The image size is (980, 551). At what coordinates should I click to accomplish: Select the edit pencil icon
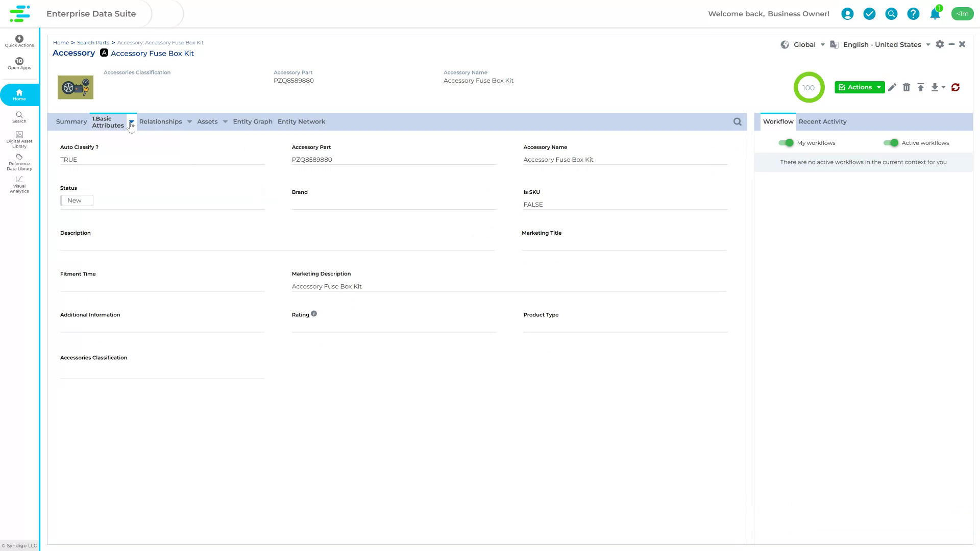tap(892, 87)
